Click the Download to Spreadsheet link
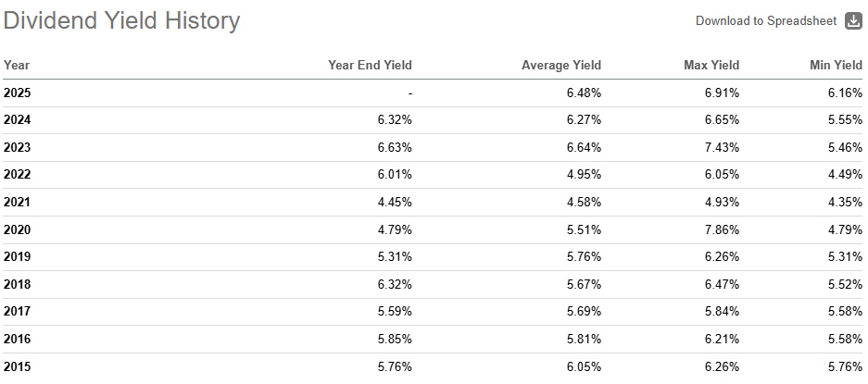This screenshot has height=384, width=868. 765,21
